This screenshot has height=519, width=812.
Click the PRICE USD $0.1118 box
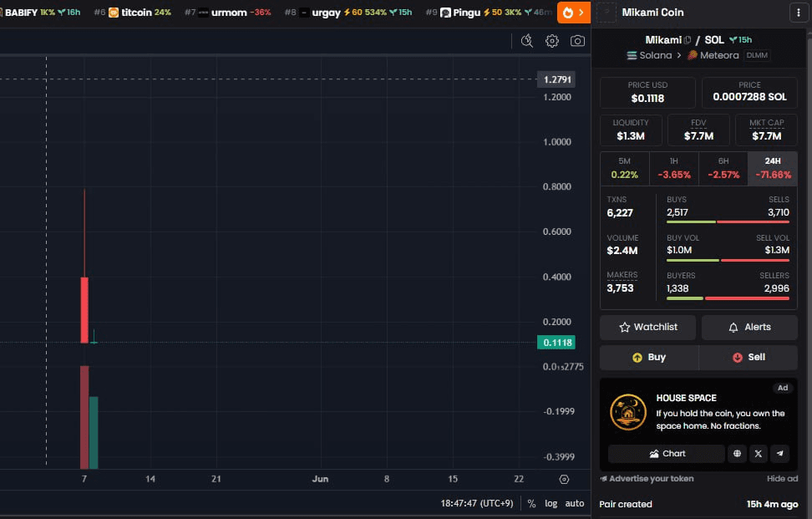coord(647,92)
